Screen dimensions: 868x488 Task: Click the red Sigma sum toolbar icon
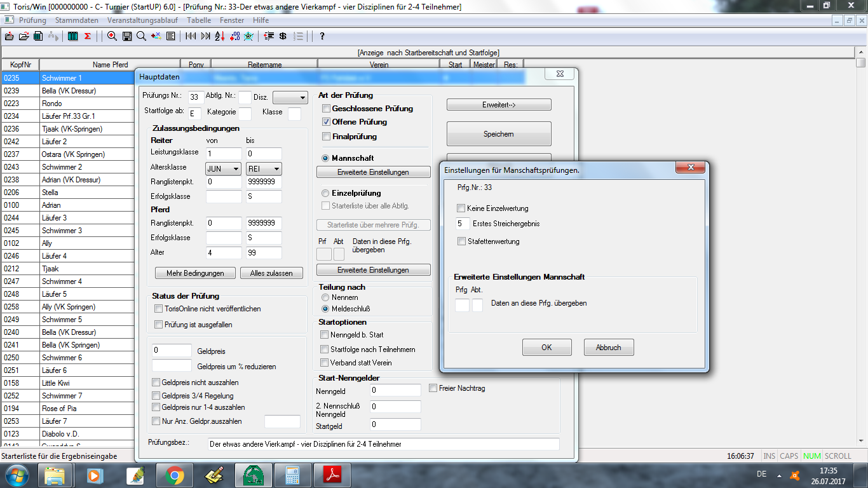(87, 36)
